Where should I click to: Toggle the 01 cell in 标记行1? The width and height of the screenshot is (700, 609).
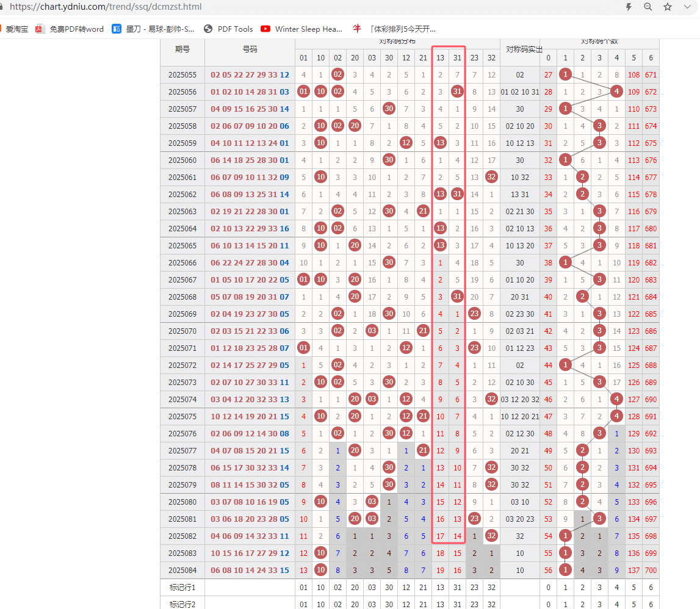click(303, 588)
